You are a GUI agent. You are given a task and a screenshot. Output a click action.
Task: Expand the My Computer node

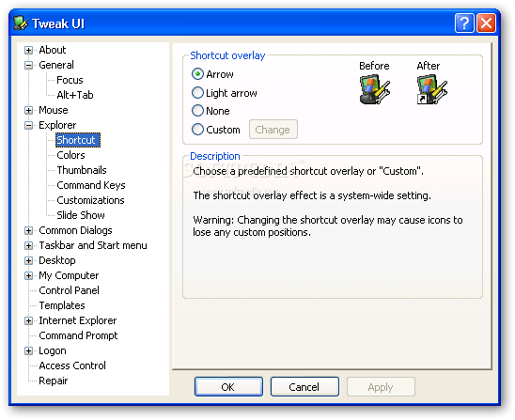click(x=28, y=275)
